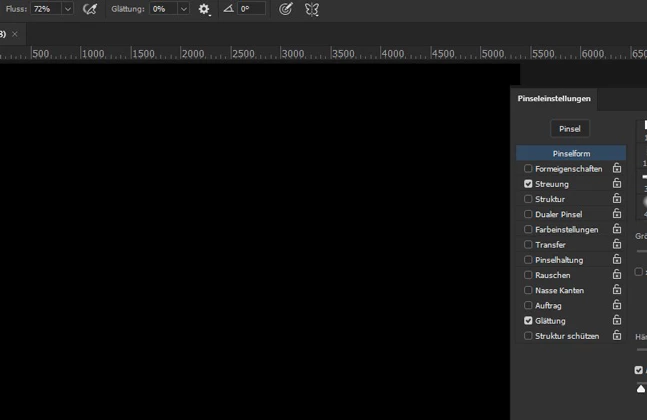Toggle lock icon for Struktur schützen
The width and height of the screenshot is (647, 420).
(617, 336)
